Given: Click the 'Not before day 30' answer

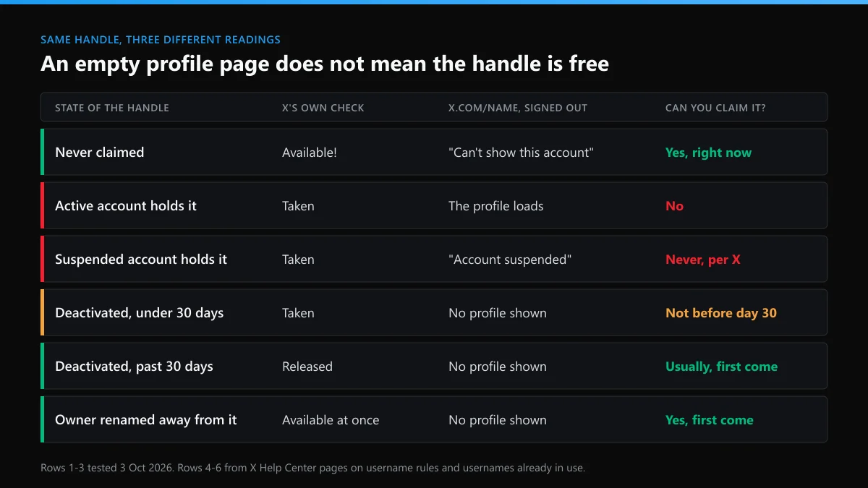Looking at the screenshot, I should click(721, 313).
